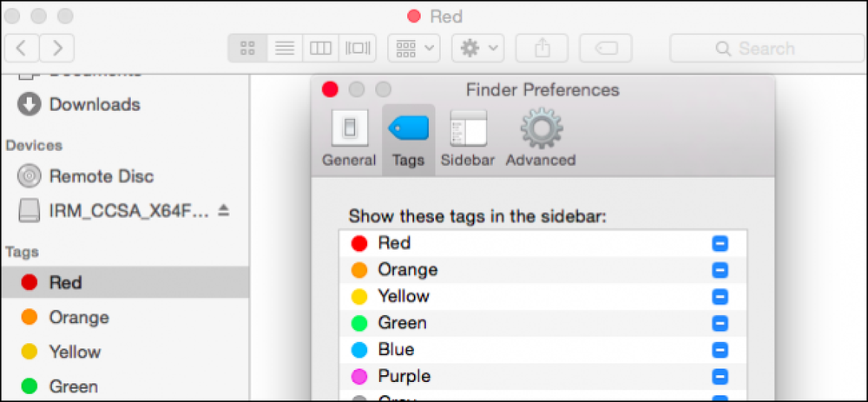Click the Search field
The image size is (868, 402).
pos(766,48)
